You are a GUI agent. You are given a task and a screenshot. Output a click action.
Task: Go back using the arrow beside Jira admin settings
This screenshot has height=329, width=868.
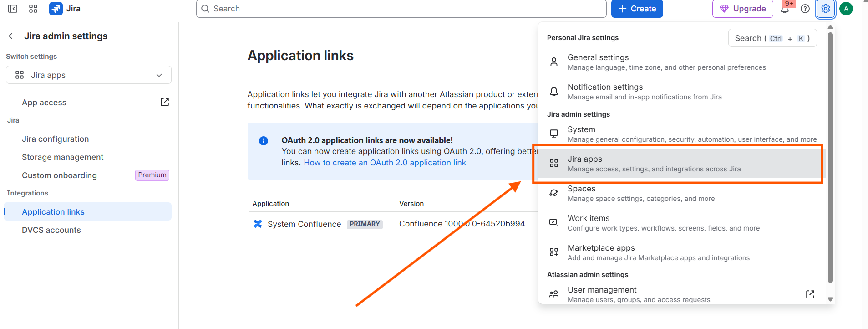click(13, 36)
